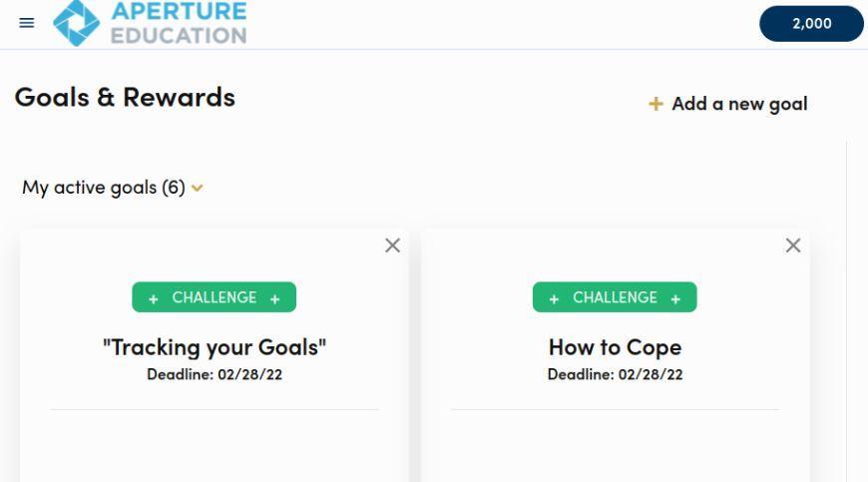Click the plus icon beside Add a new goal
Screen dimensions: 868x482
(655, 104)
